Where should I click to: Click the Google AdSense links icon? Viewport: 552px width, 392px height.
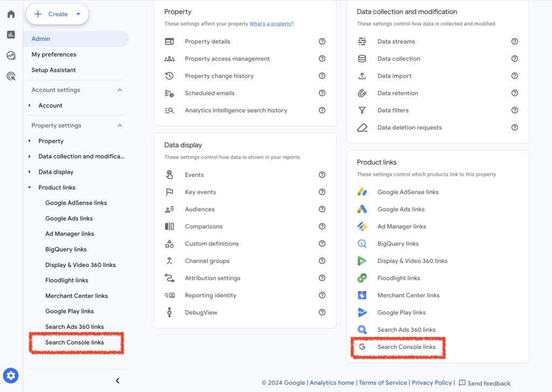(x=363, y=191)
